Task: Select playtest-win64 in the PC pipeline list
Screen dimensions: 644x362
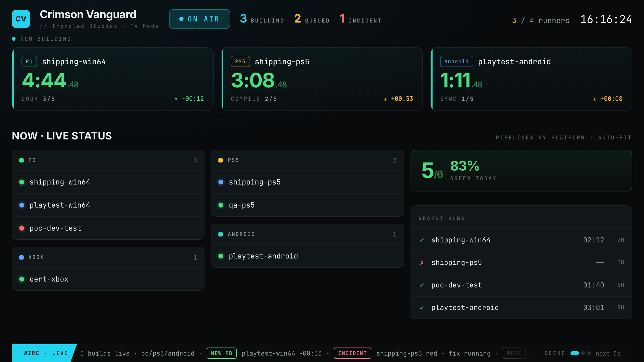Action: 108,205
